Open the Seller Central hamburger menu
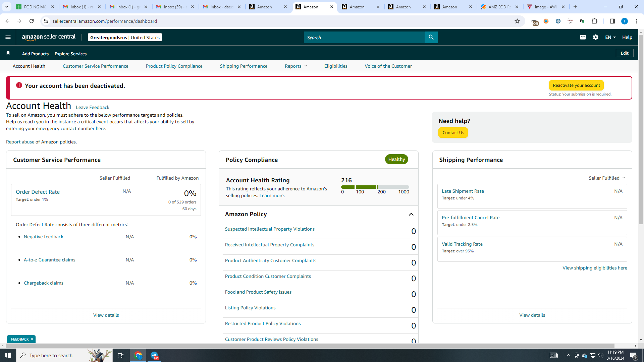 coord(8,37)
